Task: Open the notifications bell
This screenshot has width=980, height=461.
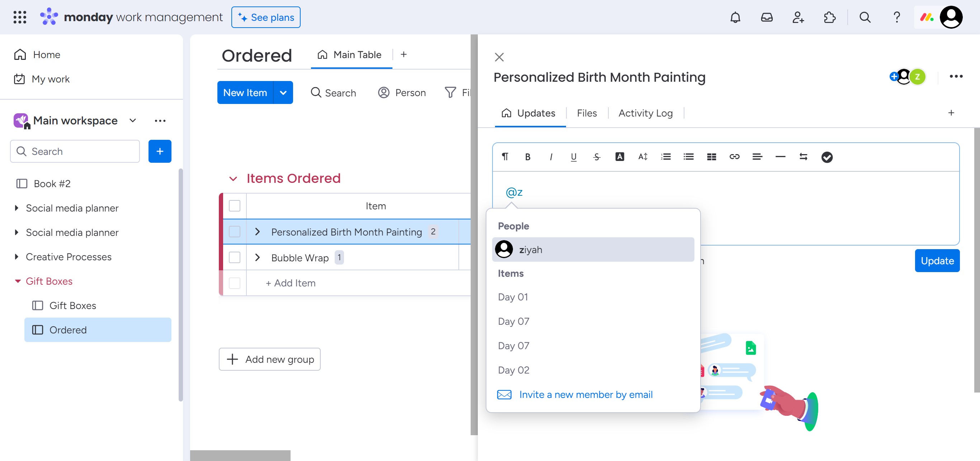Action: [x=735, y=18]
